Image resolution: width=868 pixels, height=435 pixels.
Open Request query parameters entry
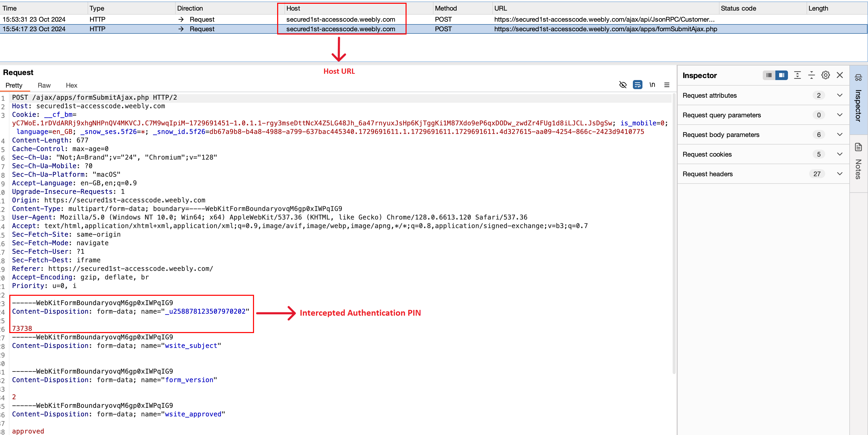[x=840, y=115]
